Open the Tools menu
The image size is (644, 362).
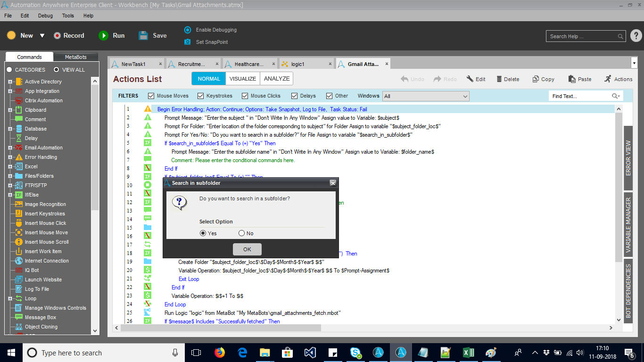[68, 16]
